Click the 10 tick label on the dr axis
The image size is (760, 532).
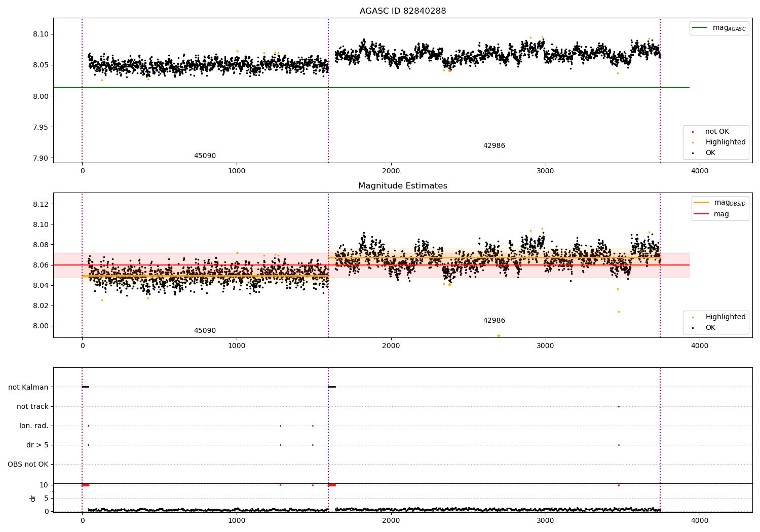[44, 485]
